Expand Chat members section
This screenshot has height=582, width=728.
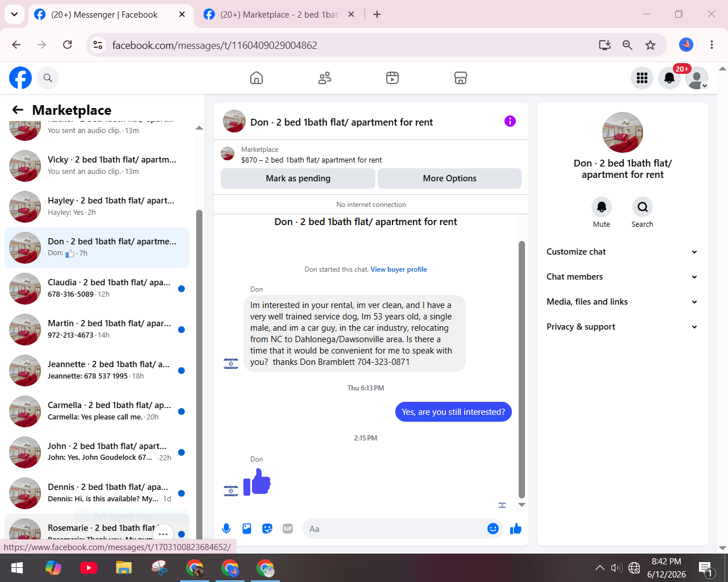point(622,277)
